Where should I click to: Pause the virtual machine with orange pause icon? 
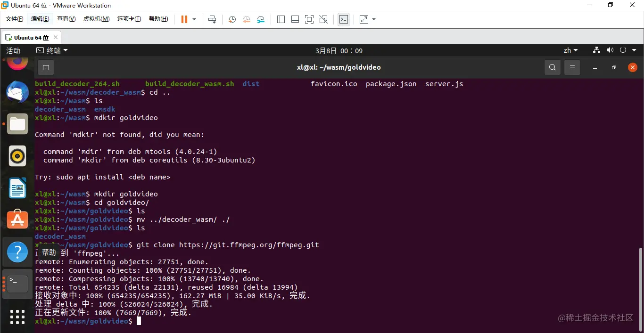184,19
